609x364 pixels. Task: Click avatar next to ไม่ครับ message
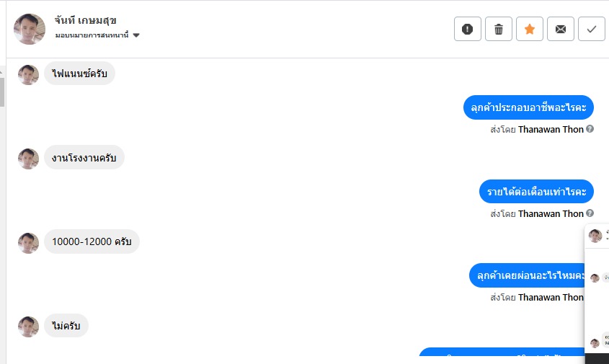click(x=28, y=326)
